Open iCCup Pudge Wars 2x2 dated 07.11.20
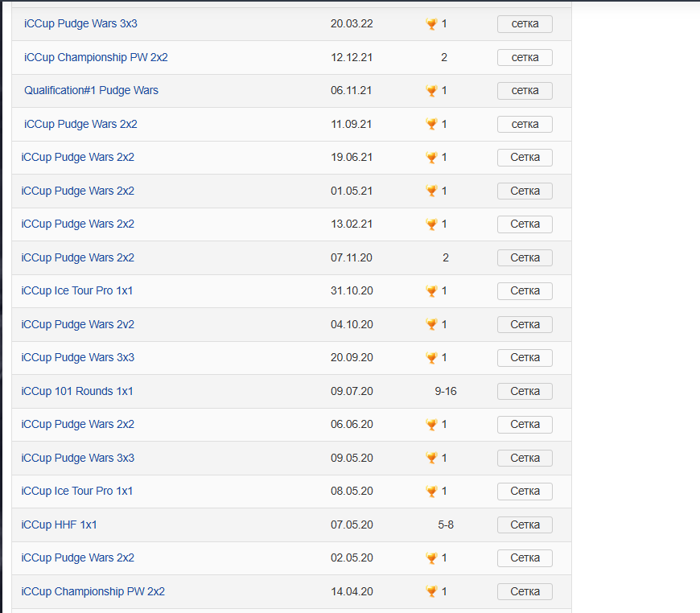Screen dimensions: 700x613 (x=78, y=257)
